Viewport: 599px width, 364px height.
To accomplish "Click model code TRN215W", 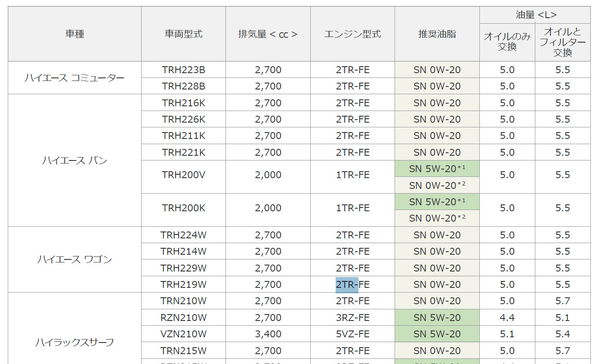I will click(183, 351).
